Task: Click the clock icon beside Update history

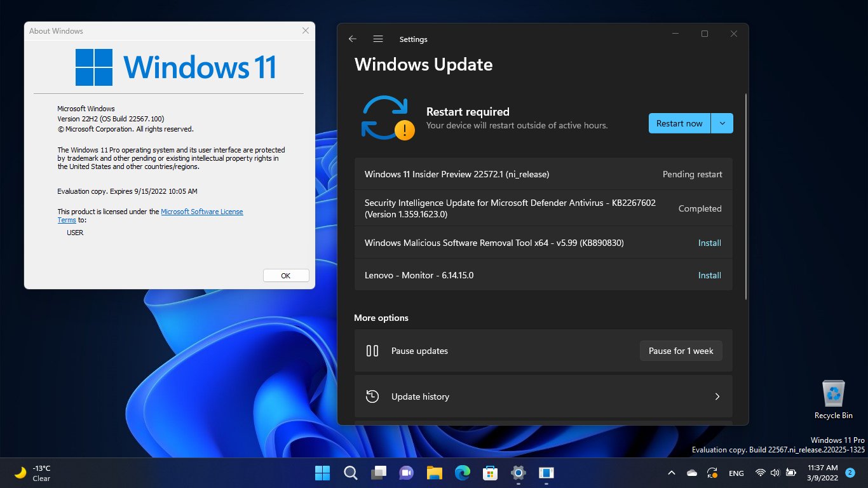Action: click(372, 396)
